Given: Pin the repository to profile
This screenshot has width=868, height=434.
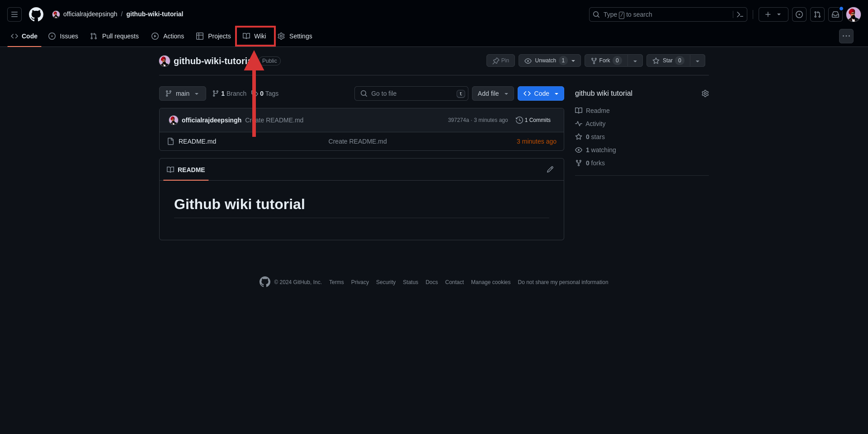Looking at the screenshot, I should (x=500, y=61).
